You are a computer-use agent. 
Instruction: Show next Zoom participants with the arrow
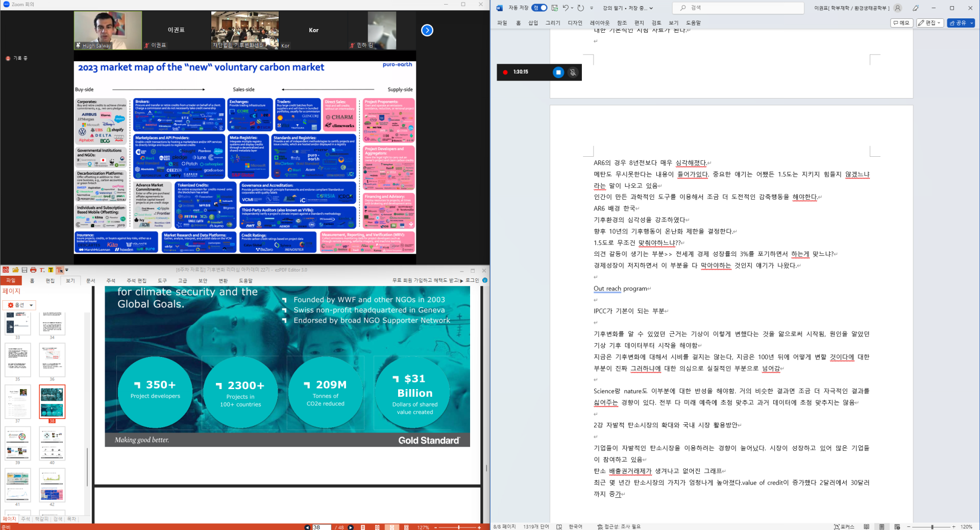coord(427,31)
